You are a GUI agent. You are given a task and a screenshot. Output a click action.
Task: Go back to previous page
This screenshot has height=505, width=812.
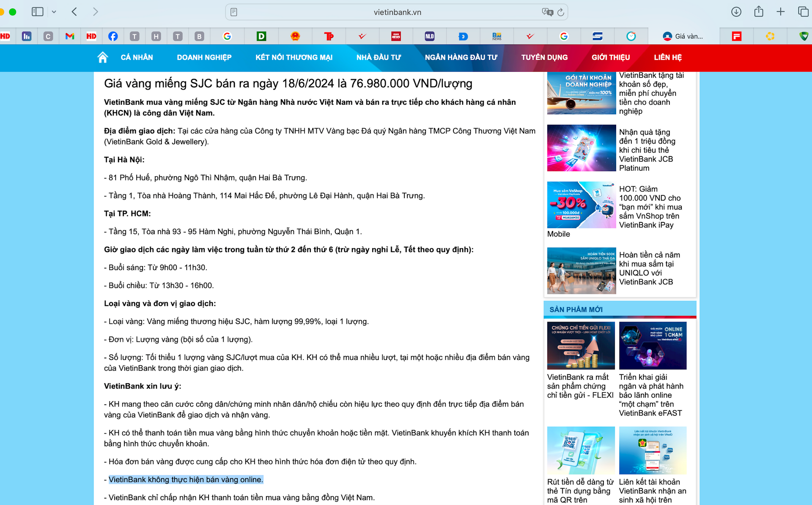[74, 12]
